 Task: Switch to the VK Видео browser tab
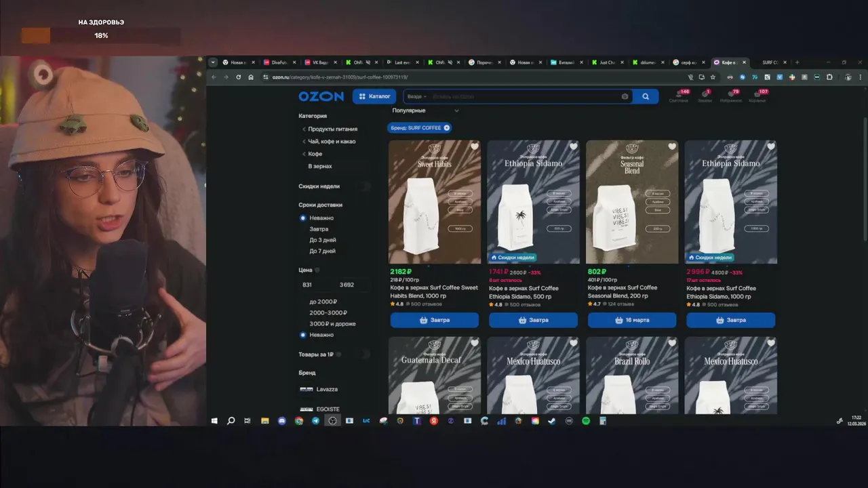coord(319,62)
